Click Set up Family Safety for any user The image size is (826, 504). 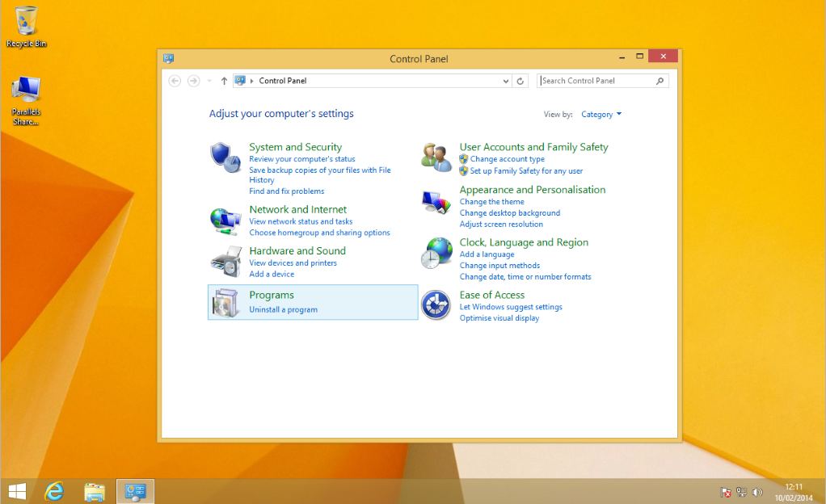tap(526, 171)
